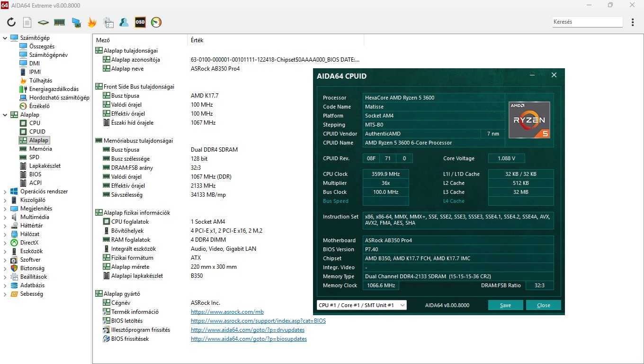The image size is (644, 364).
Task: Open the Report document toolbar icon
Action: tap(27, 22)
